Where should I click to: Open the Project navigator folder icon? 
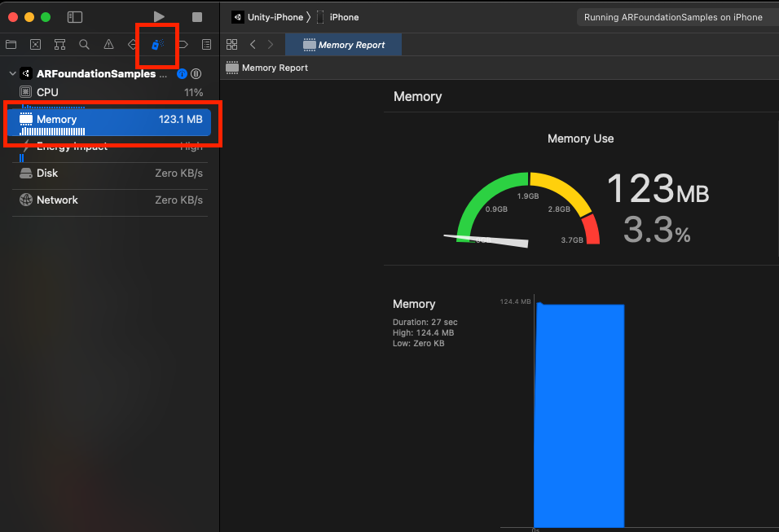[11, 45]
